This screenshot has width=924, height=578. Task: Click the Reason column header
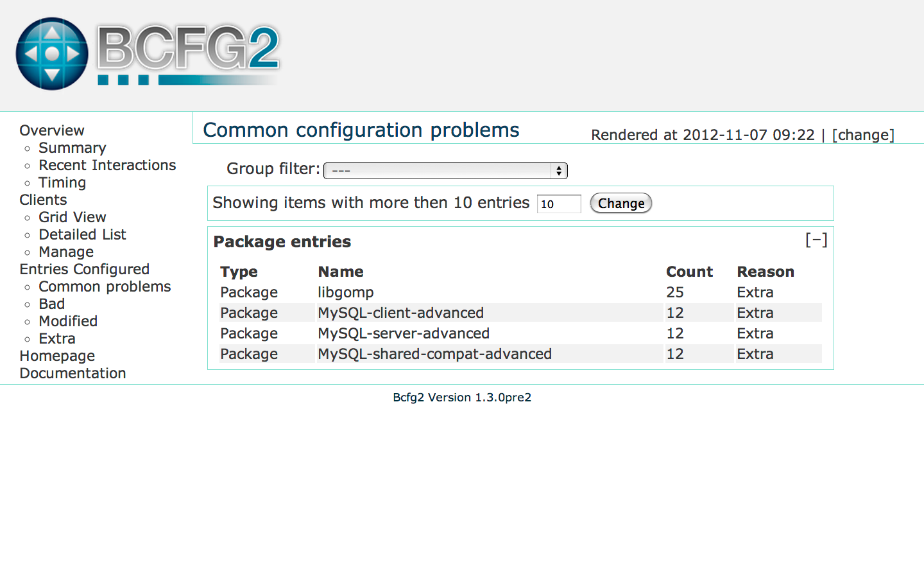(x=766, y=272)
